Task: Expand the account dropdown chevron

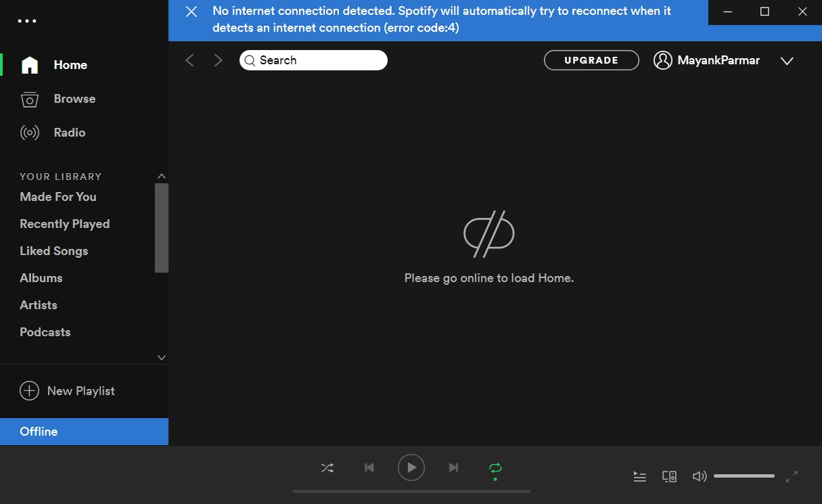Action: pyautogui.click(x=787, y=61)
